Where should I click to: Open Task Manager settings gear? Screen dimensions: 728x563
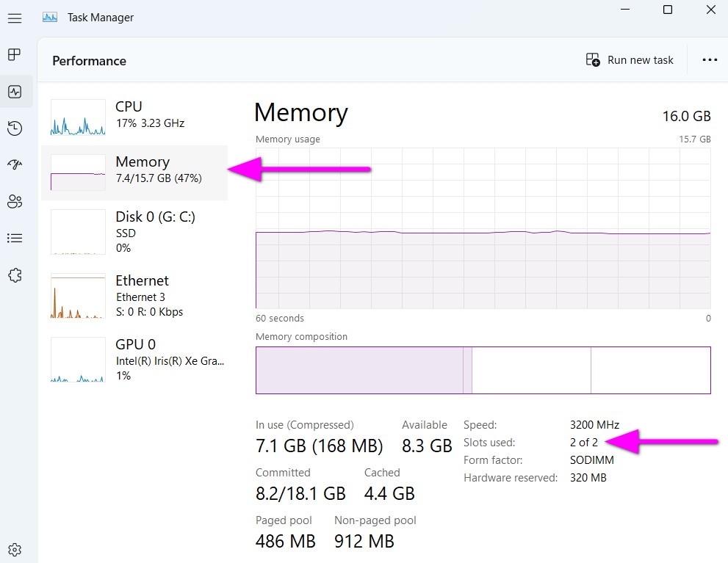(x=15, y=550)
